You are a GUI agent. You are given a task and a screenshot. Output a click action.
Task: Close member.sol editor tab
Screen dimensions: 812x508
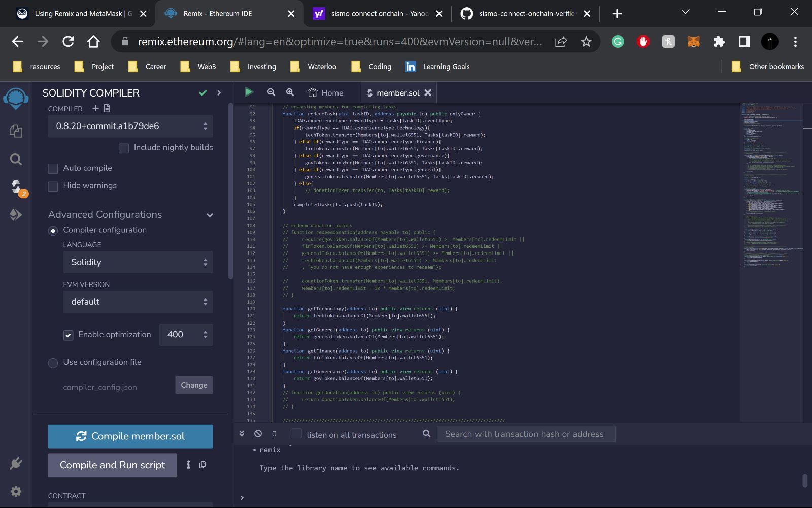428,92
